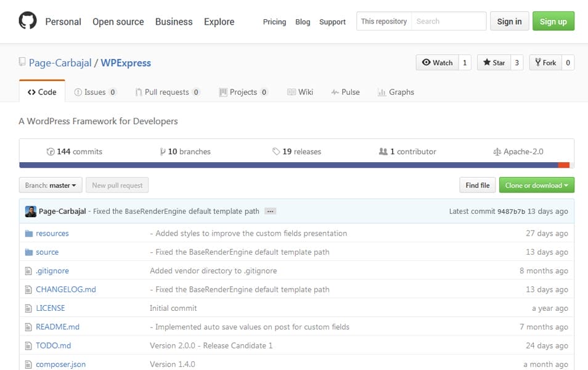Click the GitHub Octocat logo
The width and height of the screenshot is (588, 370).
point(28,20)
